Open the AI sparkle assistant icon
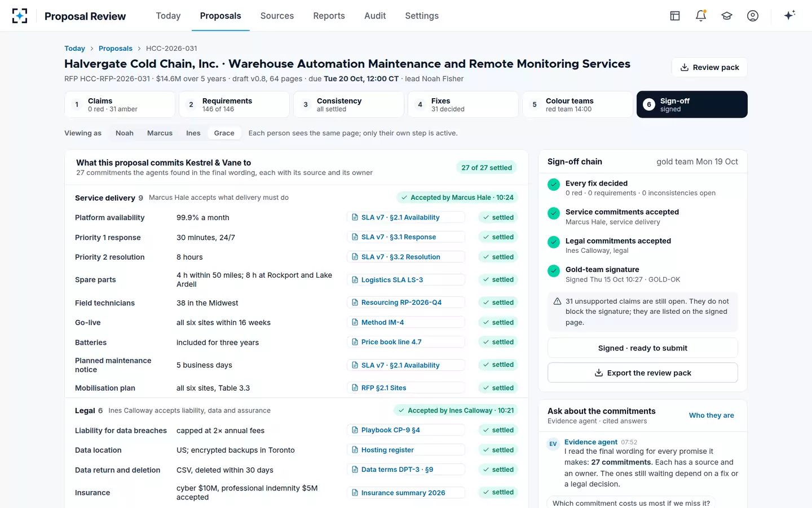Viewport: 812px width, 508px height. pyautogui.click(x=789, y=15)
